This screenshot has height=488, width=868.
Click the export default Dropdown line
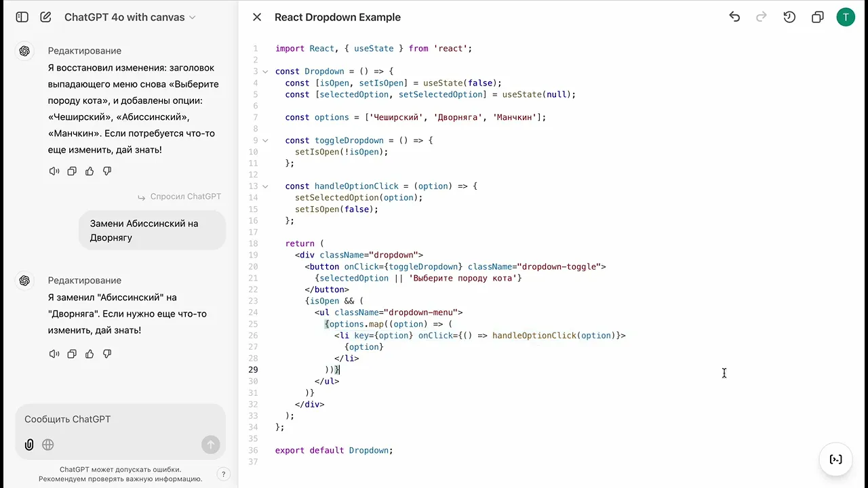[334, 450]
